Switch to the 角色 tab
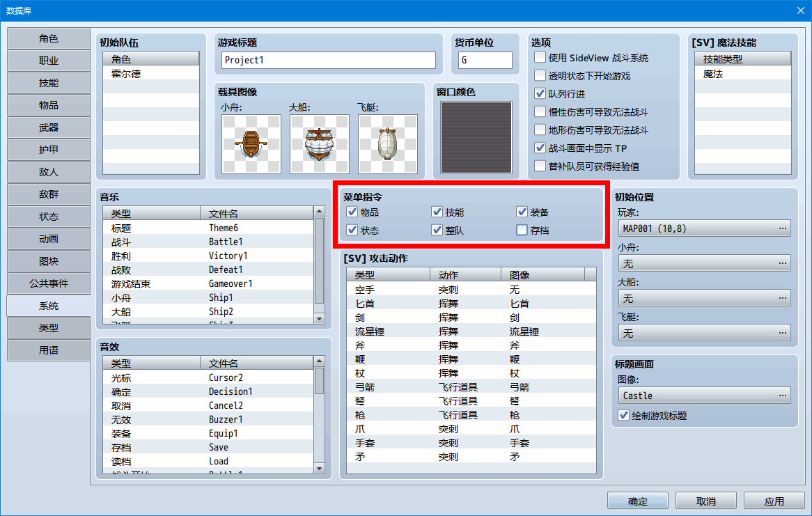The image size is (812, 516). [x=49, y=38]
